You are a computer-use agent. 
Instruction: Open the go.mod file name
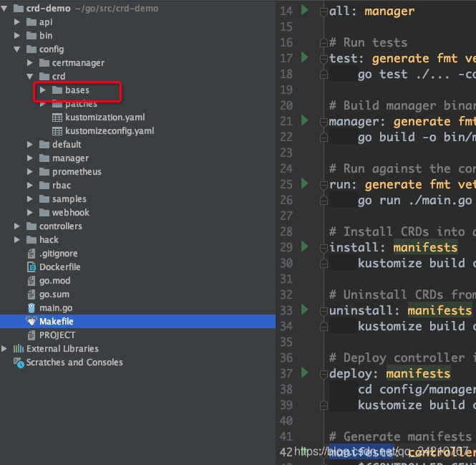[54, 281]
